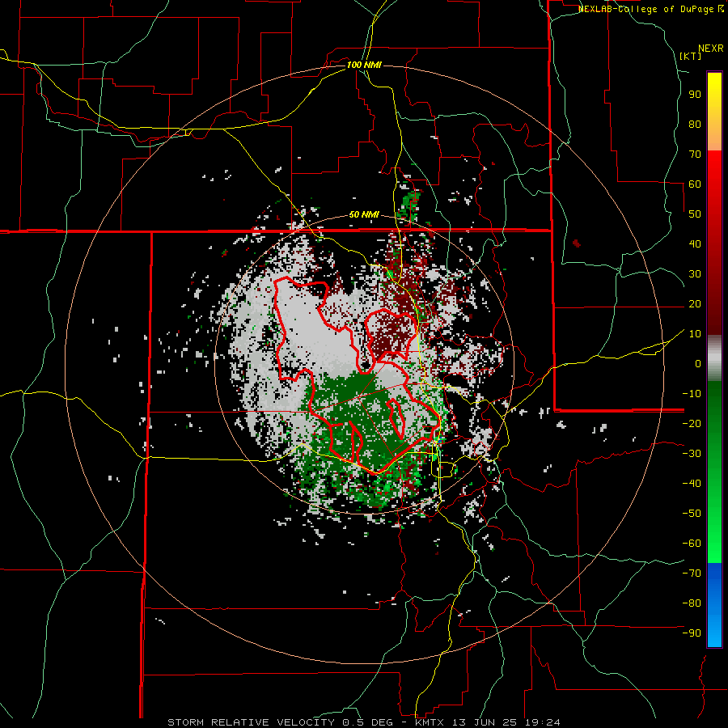Click the 70 value on the velocity scale
This screenshot has width=728, height=728.
(695, 154)
